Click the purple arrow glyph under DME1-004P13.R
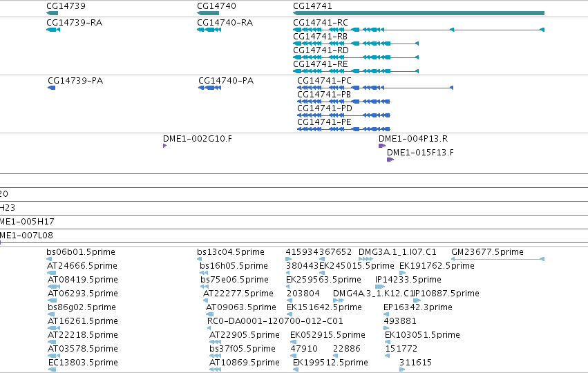The height and width of the screenshot is (373, 588). (382, 146)
